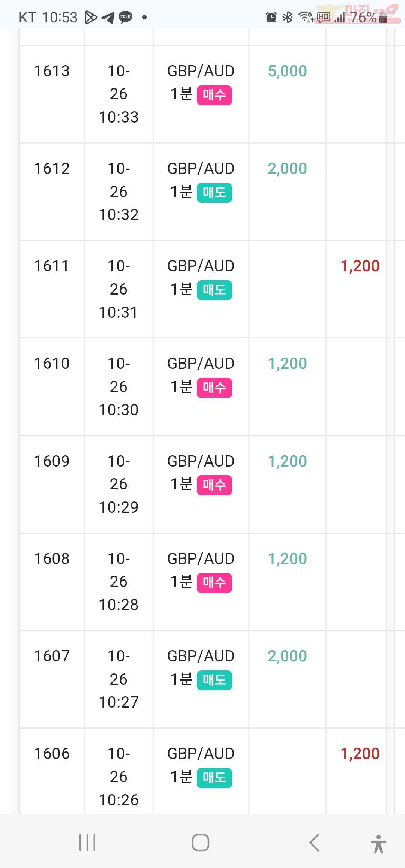Tap the alarm clock status icon
Screen dimensions: 405x868
[271, 17]
